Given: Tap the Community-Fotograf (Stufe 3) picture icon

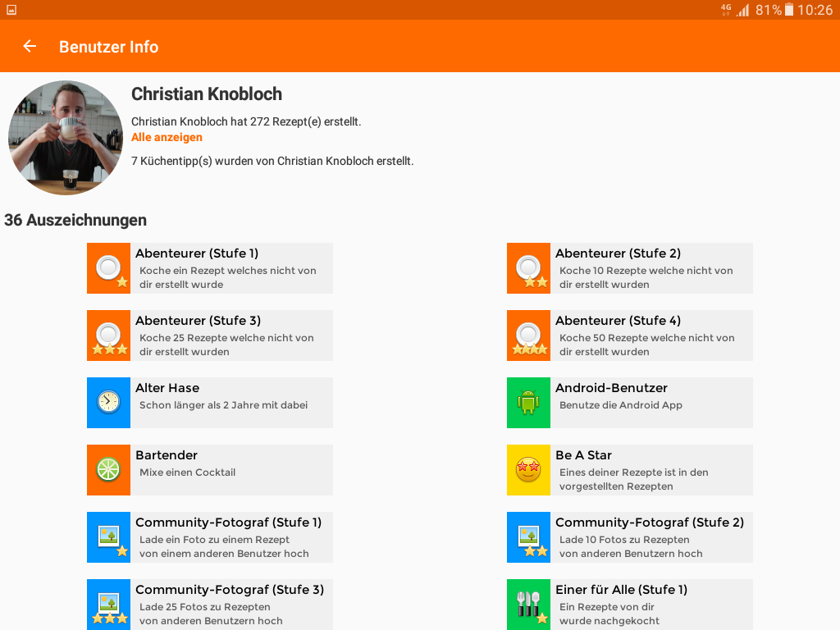Looking at the screenshot, I should click(x=109, y=605).
